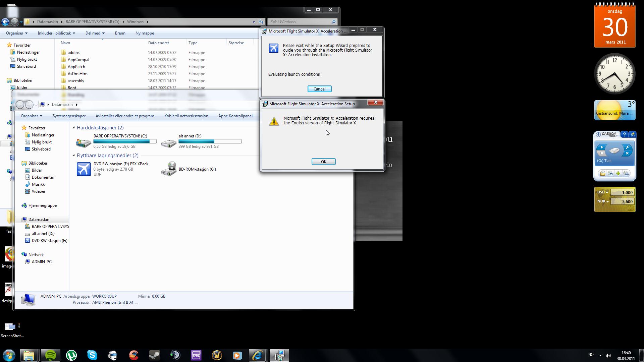644x362 pixels.
Task: Click Koble til nettverksstasjon
Action: click(186, 116)
